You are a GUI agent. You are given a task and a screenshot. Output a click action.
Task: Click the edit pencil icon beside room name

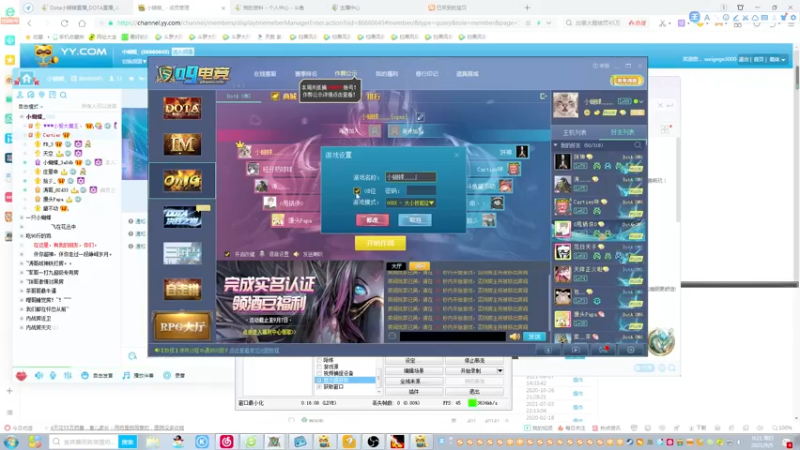click(420, 117)
